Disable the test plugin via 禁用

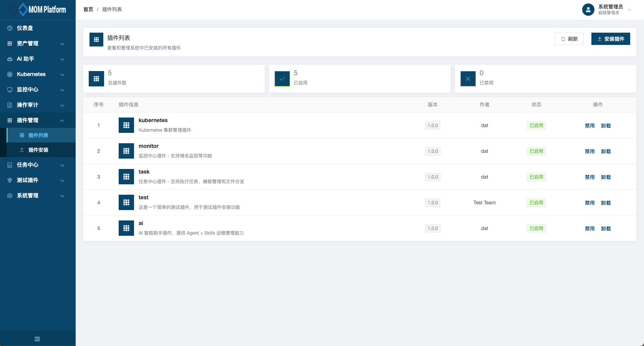click(x=590, y=203)
